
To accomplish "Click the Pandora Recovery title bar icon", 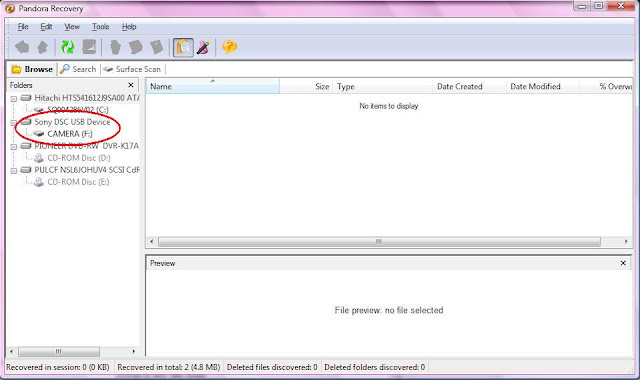I will pos(10,9).
